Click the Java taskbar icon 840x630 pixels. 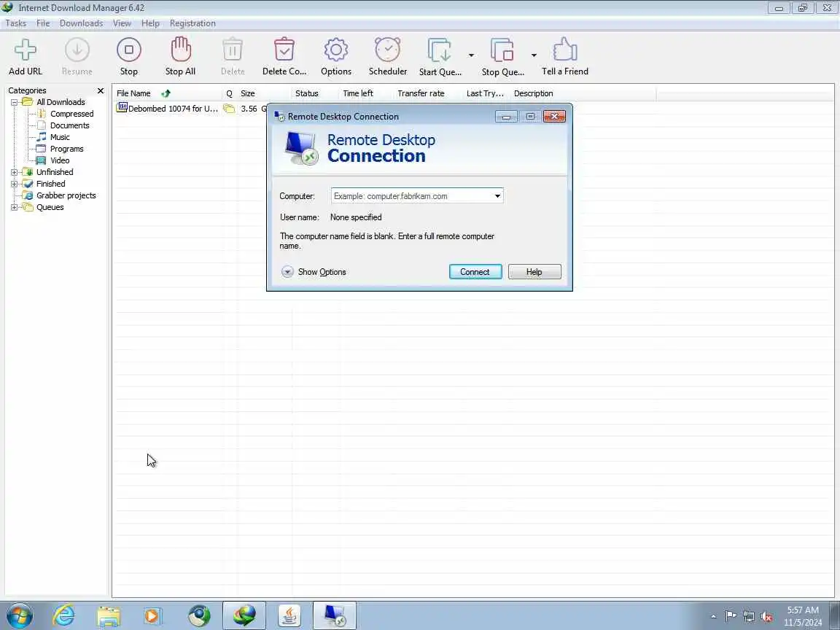(x=289, y=615)
